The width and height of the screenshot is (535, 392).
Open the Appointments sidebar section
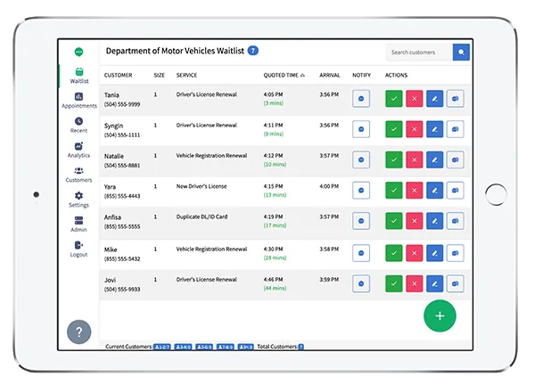[x=78, y=101]
